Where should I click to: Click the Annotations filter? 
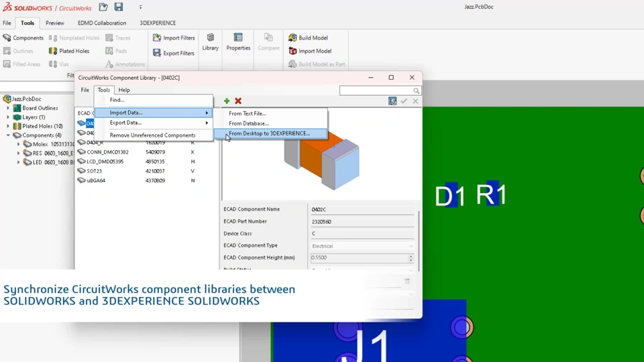pos(125,64)
